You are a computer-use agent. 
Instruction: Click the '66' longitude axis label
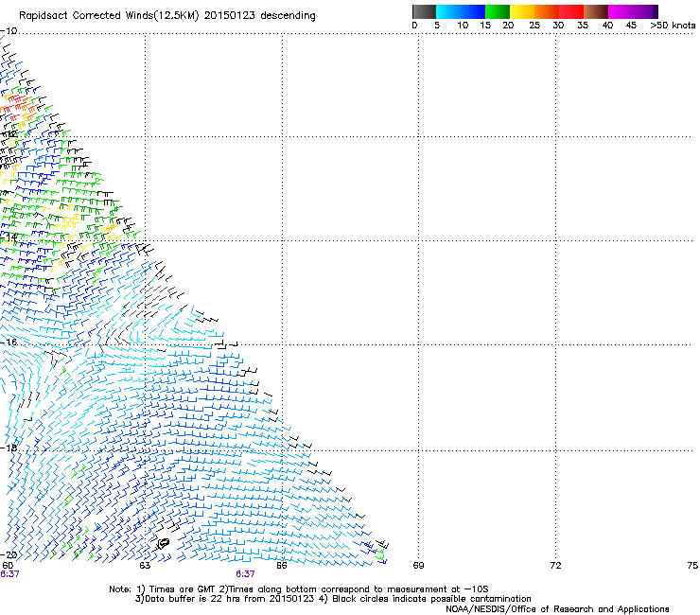[282, 566]
